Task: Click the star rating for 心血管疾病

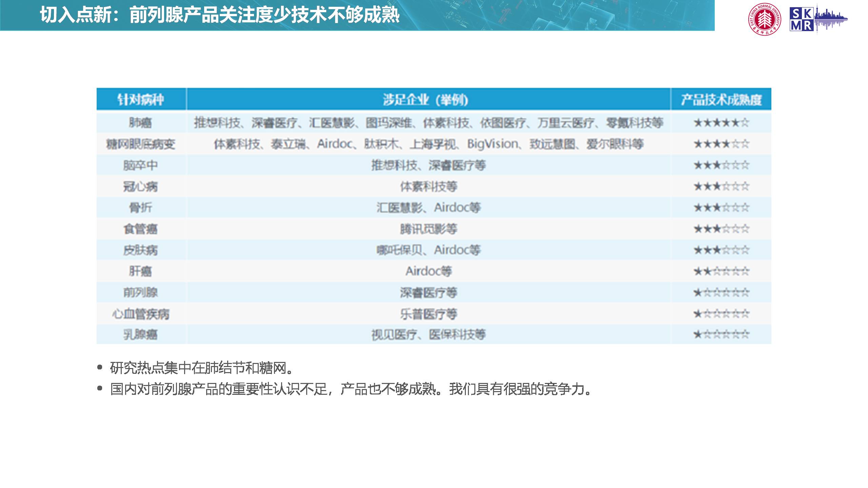Action: click(721, 314)
